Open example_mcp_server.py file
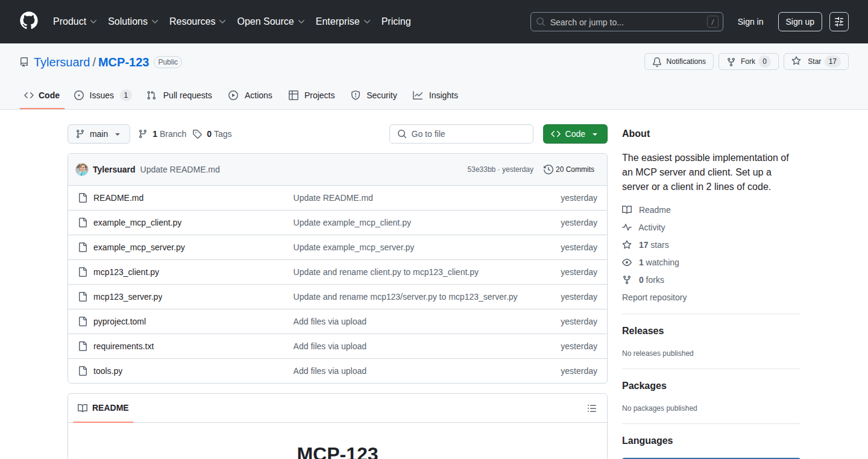This screenshot has width=868, height=459. tap(139, 247)
